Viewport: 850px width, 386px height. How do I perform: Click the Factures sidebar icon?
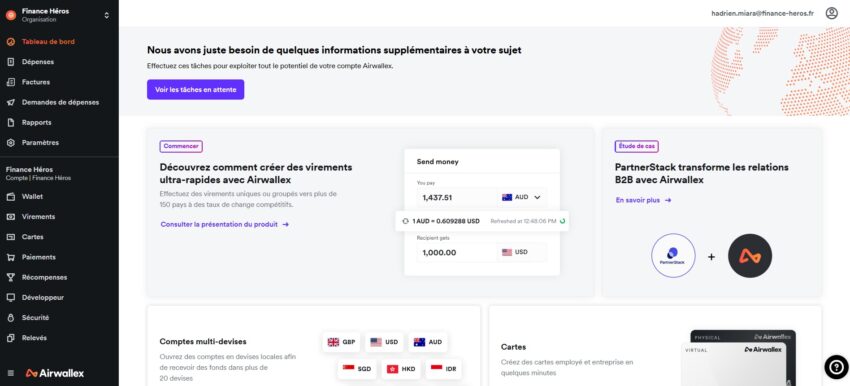(10, 82)
